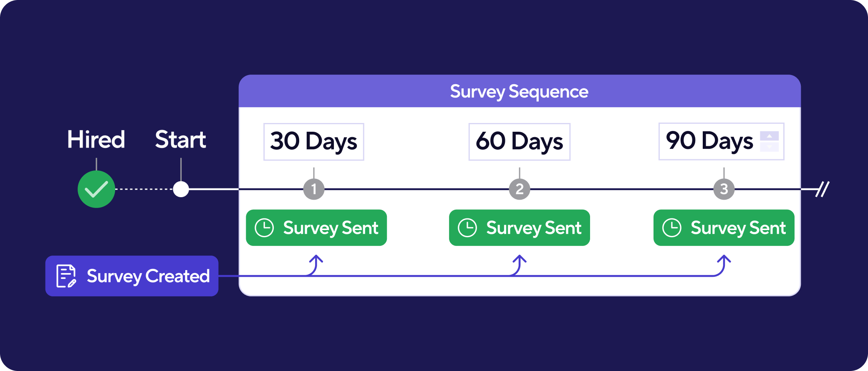Click the 90 Days text field
This screenshot has height=371, width=868.
(x=709, y=141)
